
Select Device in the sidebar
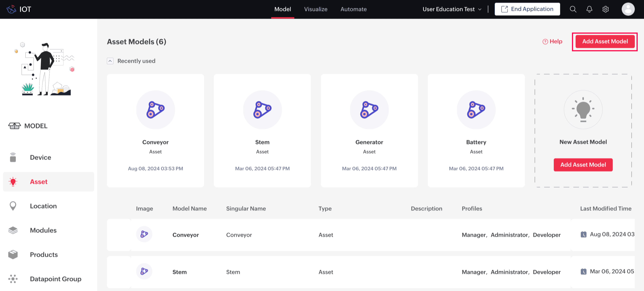coord(40,157)
